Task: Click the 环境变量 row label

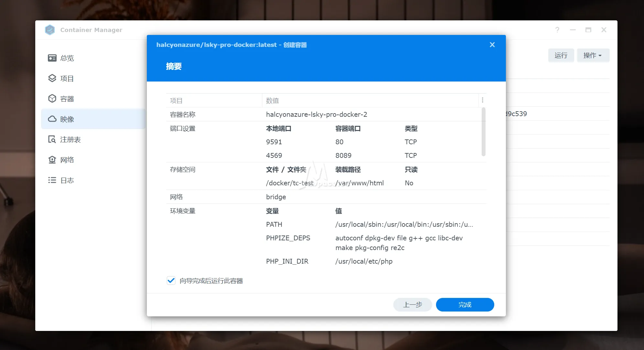Action: [x=182, y=211]
